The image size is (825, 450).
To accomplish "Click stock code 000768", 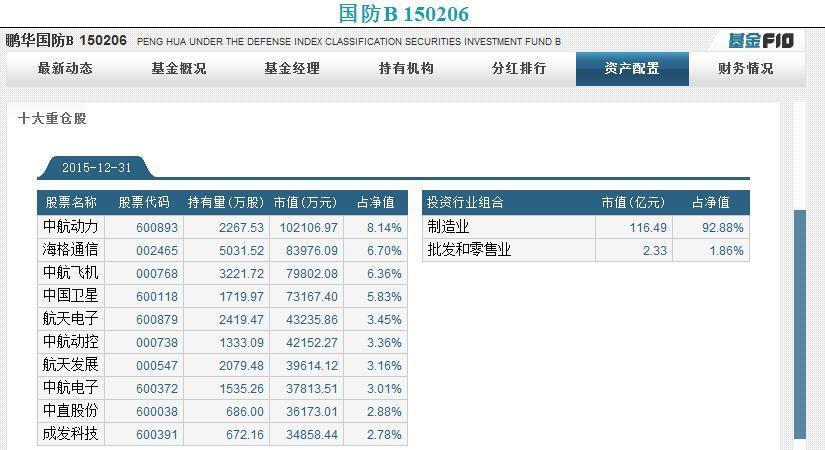I will [x=157, y=274].
